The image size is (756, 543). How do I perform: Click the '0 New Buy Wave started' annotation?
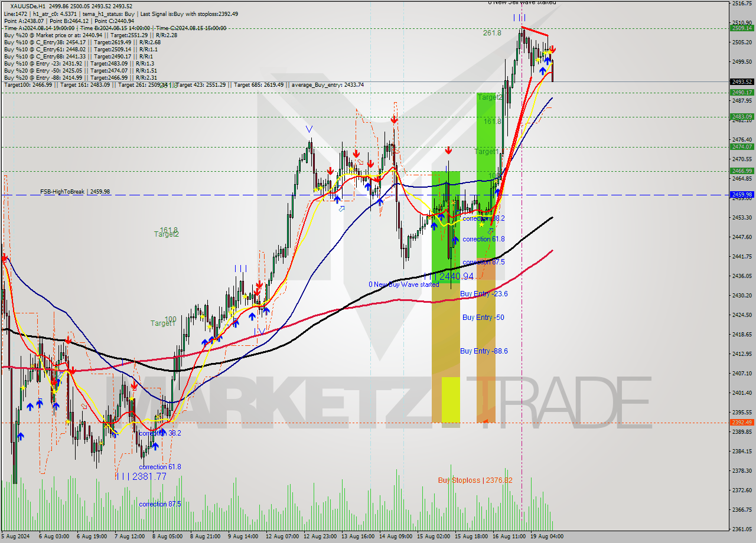click(x=404, y=284)
